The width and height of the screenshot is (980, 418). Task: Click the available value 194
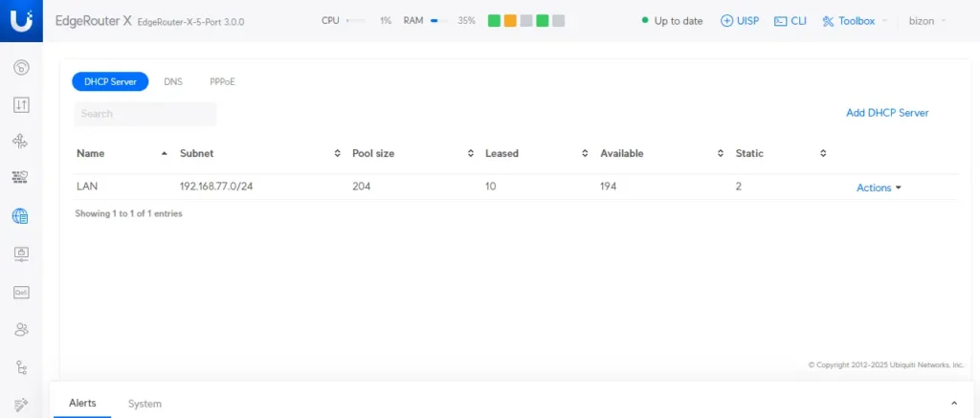[x=608, y=187]
